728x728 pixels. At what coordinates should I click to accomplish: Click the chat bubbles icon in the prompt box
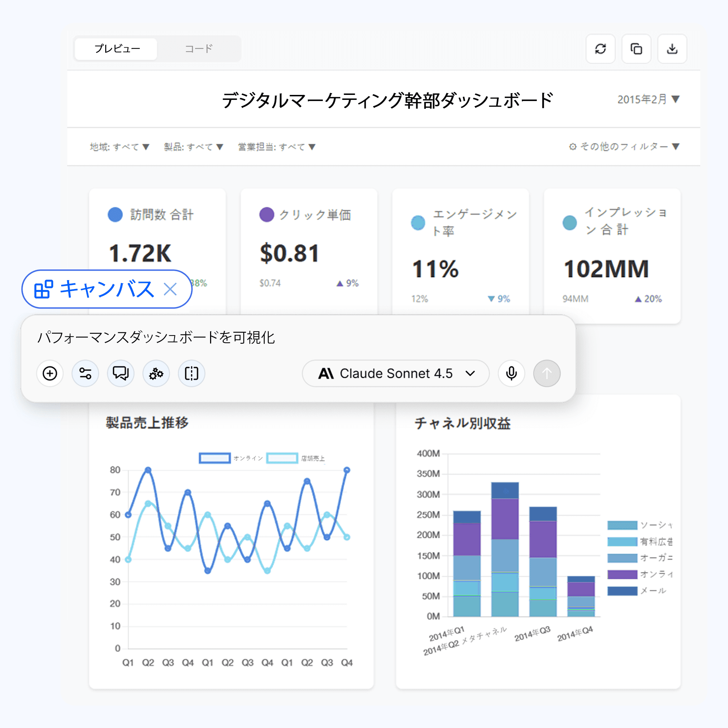121,374
